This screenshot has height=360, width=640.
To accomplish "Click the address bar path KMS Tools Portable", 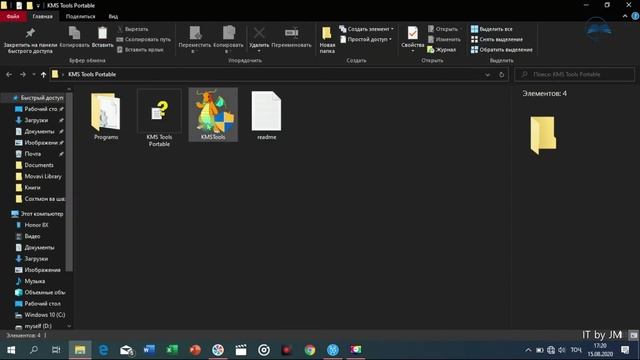I will 92,74.
